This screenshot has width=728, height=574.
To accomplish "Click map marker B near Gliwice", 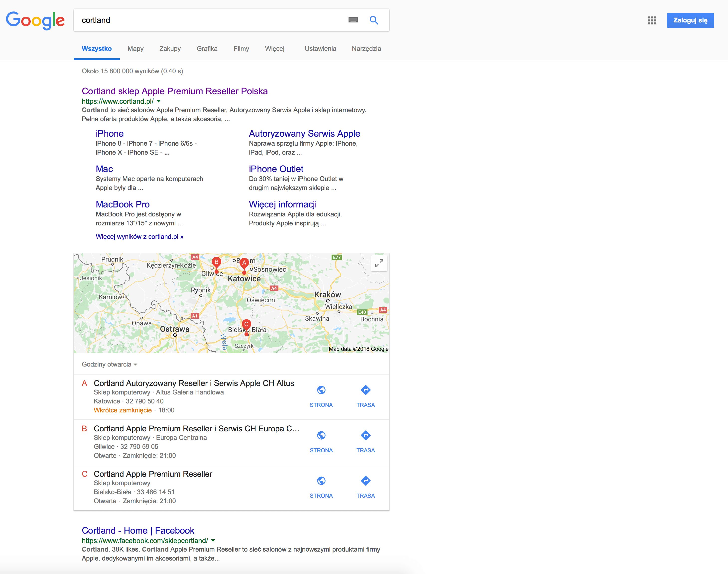I will pos(216,265).
